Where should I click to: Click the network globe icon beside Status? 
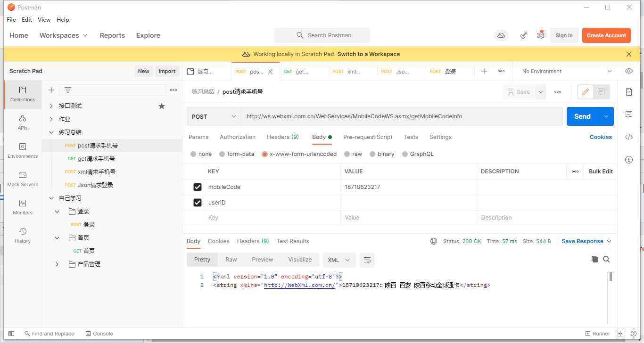tap(434, 241)
